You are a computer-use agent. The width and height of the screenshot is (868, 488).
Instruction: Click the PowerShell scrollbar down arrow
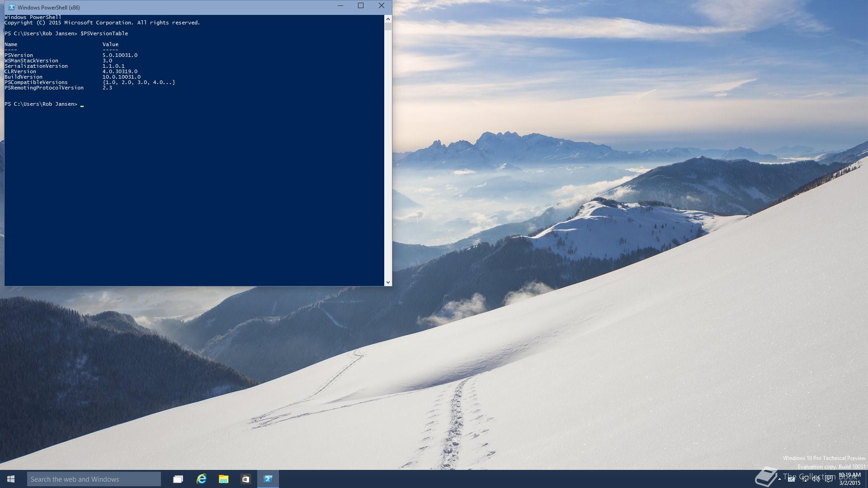coord(388,282)
